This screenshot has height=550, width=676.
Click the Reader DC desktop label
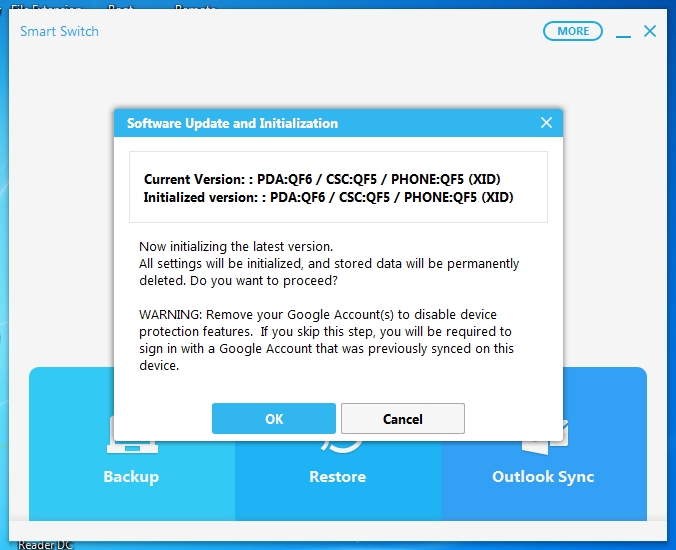[45, 545]
